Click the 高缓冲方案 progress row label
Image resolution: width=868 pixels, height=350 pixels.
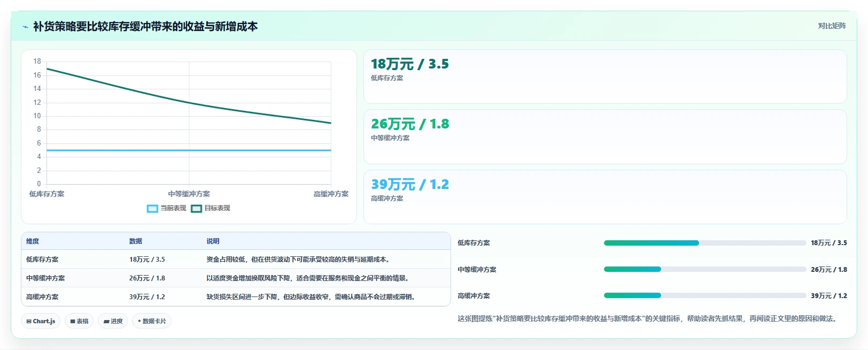click(474, 296)
